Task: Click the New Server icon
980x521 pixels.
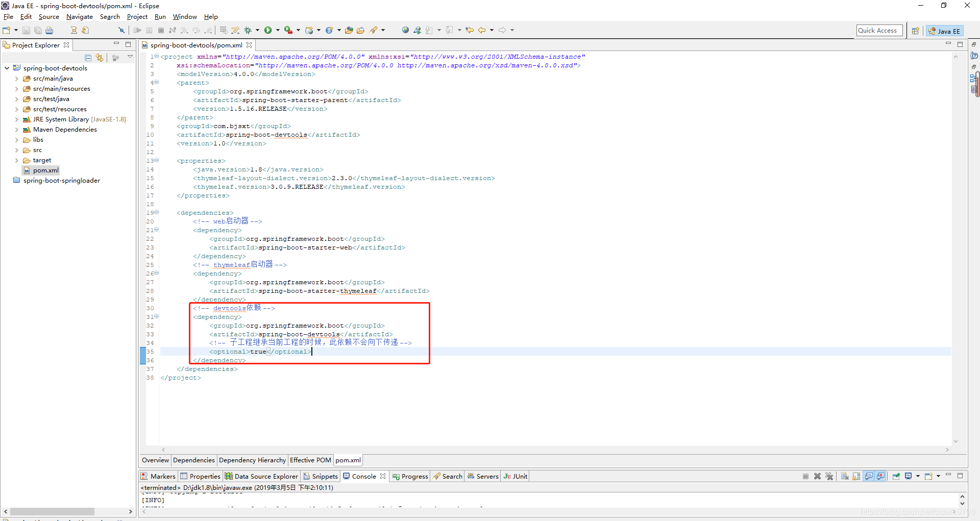Action: pos(309,30)
